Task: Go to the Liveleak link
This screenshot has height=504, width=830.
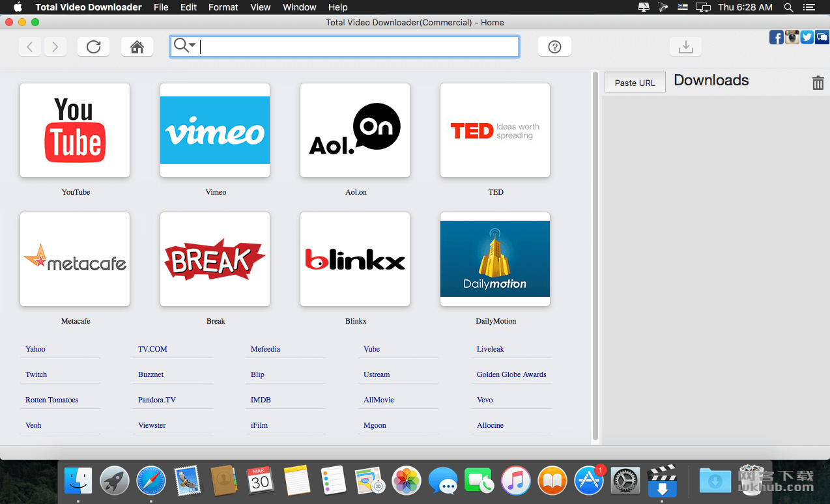Action: [491, 349]
